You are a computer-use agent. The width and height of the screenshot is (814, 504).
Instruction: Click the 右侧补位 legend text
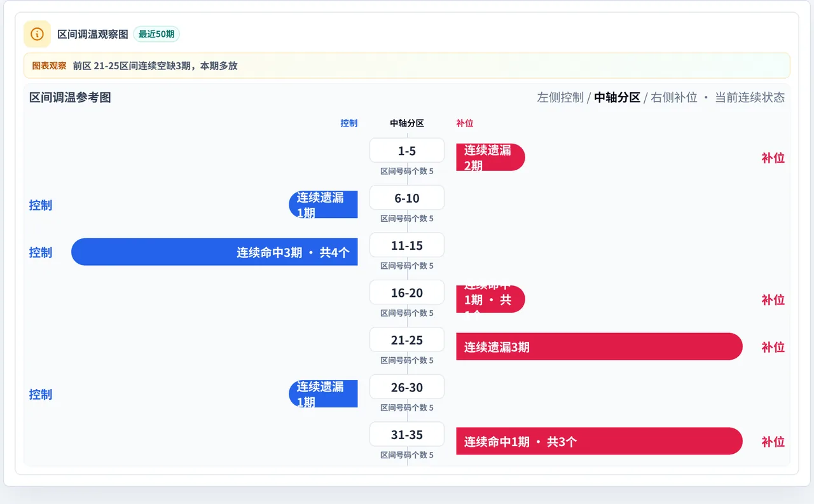point(674,97)
